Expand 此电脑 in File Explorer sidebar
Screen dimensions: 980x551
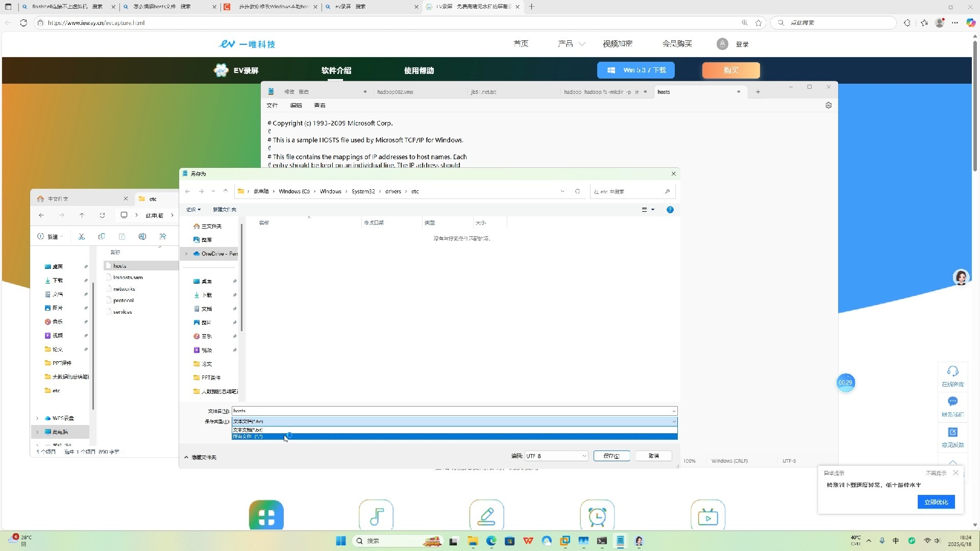37,432
